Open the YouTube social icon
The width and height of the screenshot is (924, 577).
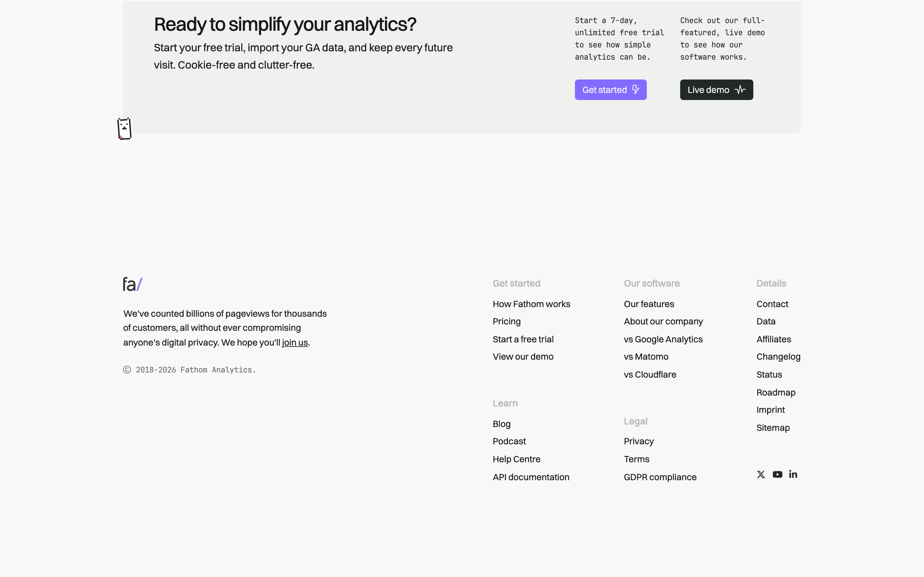777,474
